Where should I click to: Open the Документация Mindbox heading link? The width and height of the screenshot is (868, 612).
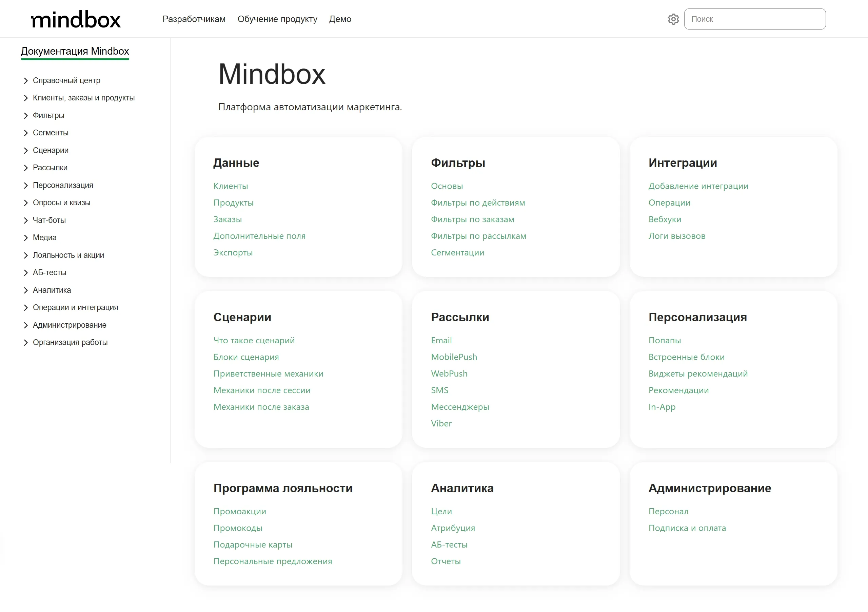point(75,51)
